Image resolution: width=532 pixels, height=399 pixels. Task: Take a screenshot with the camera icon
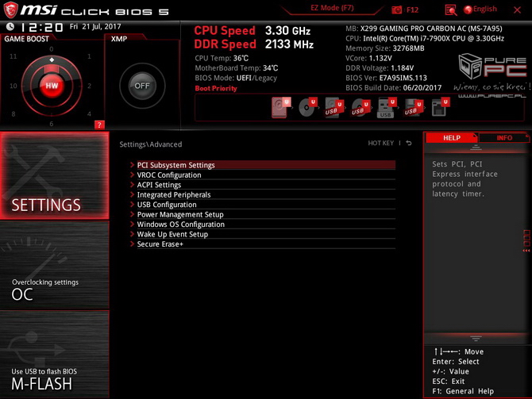coord(397,10)
